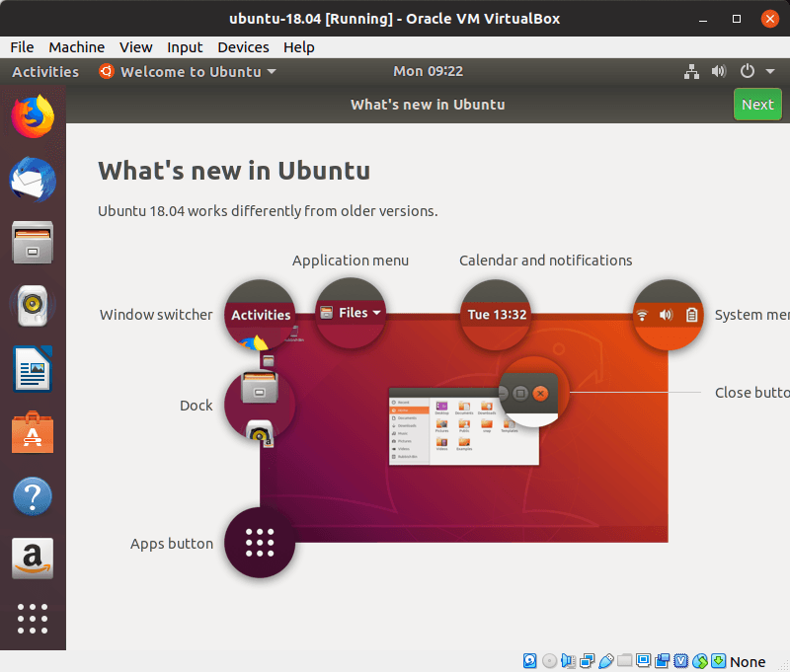Click the 'None' host key text
The height and width of the screenshot is (672, 790).
pos(748,661)
